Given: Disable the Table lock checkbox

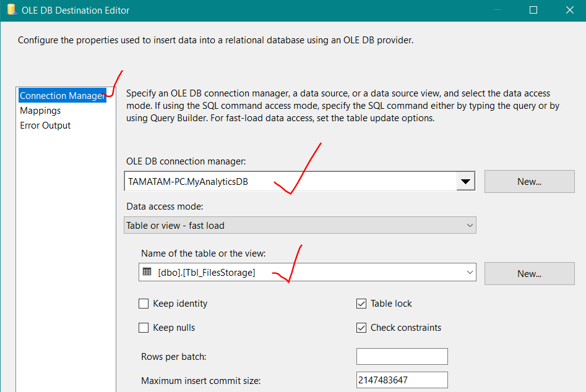Looking at the screenshot, I should coord(361,304).
